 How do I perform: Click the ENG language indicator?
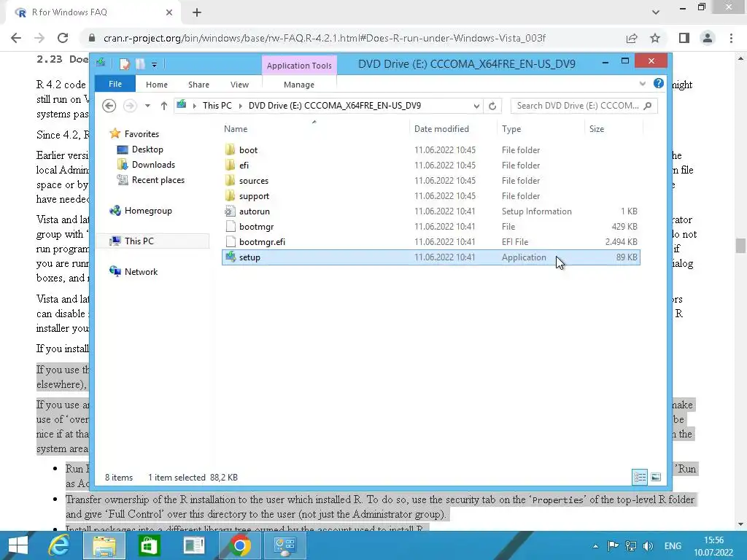point(673,545)
